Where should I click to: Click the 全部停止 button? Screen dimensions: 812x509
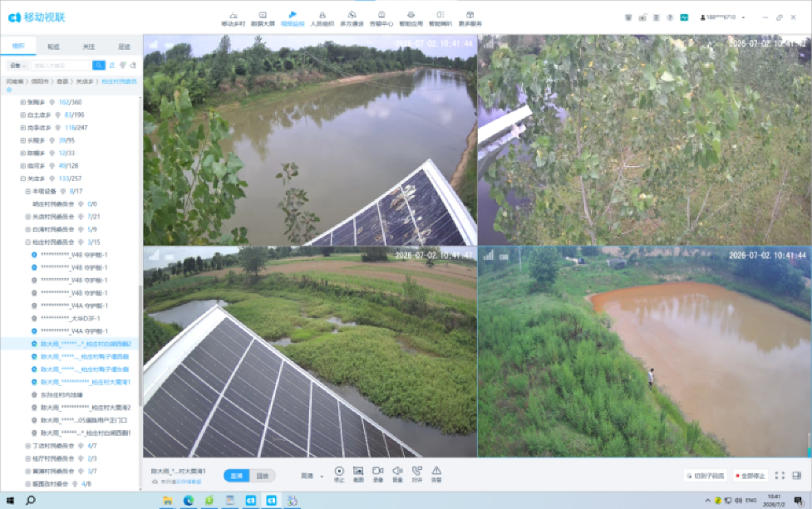click(750, 476)
